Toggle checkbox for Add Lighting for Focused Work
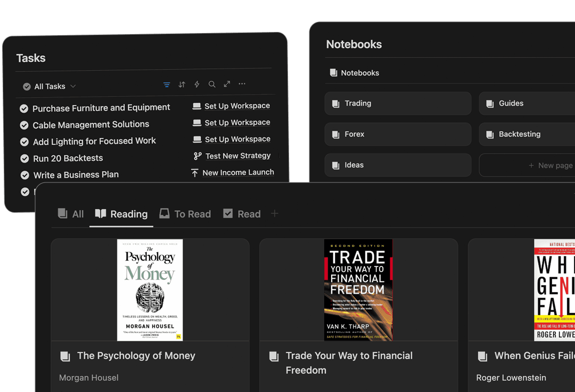The height and width of the screenshot is (392, 575). [24, 142]
